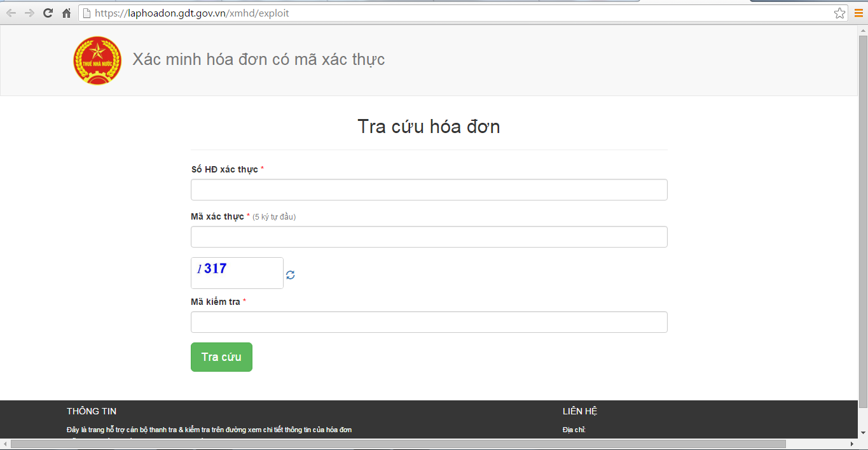Image resolution: width=868 pixels, height=450 pixels.
Task: Click the vertical scrollbar down arrow
Action: point(863,433)
